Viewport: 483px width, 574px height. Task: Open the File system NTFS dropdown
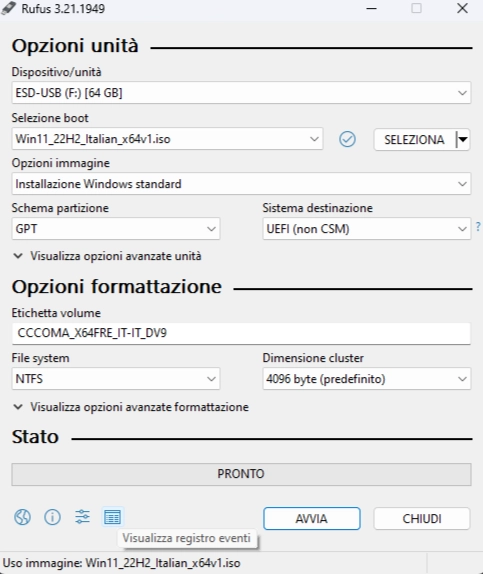coord(116,379)
